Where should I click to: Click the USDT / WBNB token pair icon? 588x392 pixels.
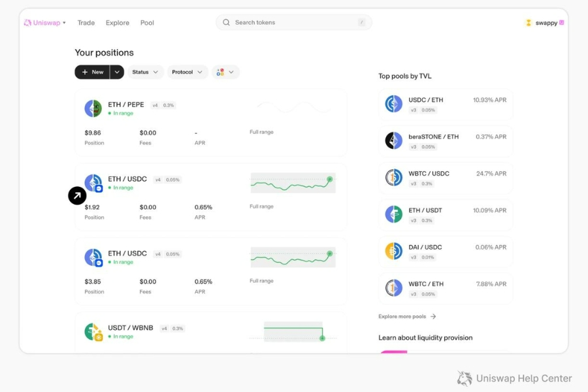click(93, 332)
